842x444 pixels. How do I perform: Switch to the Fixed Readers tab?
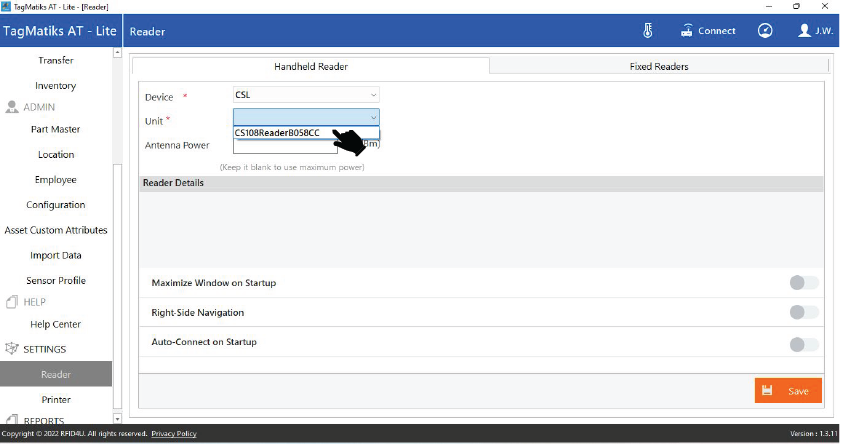[658, 66]
